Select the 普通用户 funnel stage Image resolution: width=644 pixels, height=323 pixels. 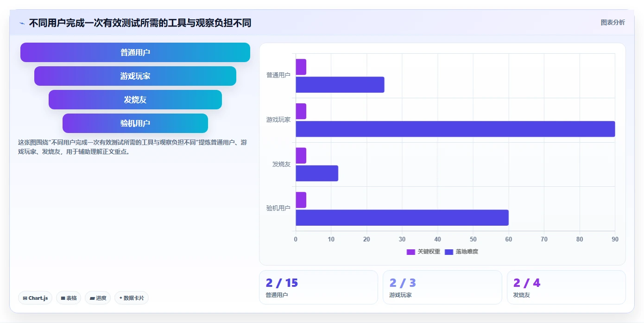(135, 52)
